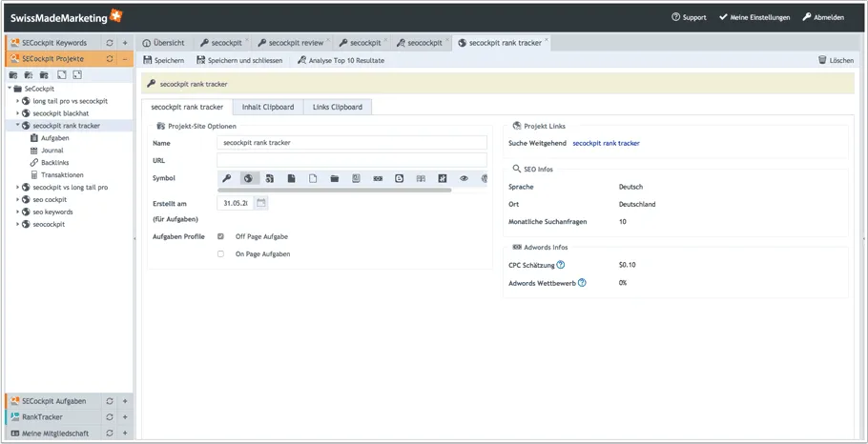Viewport: 868px width, 444px height.
Task: Click Löschen trash button
Action: point(836,60)
